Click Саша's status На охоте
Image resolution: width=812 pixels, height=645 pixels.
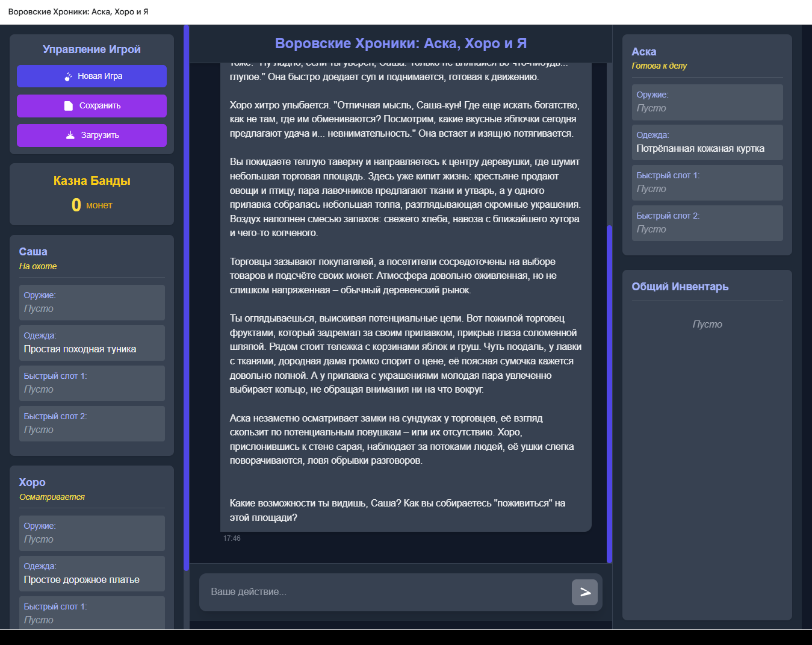pos(38,266)
